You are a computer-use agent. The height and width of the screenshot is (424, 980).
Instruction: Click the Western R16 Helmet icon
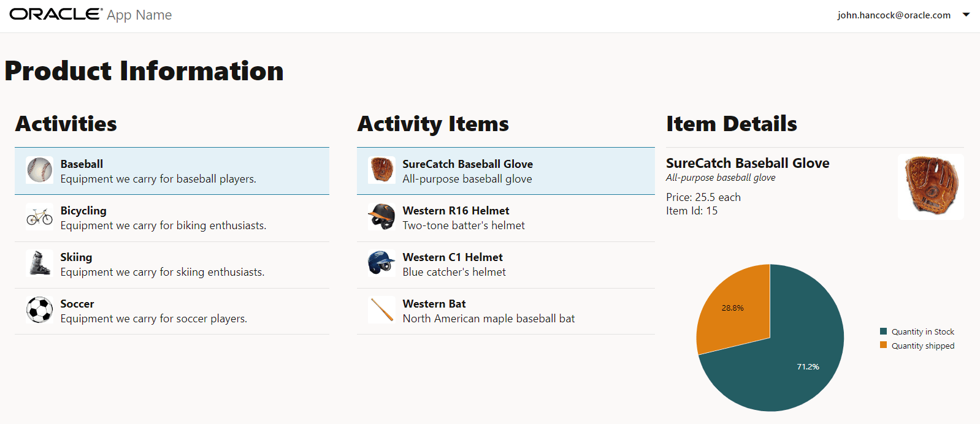[381, 217]
